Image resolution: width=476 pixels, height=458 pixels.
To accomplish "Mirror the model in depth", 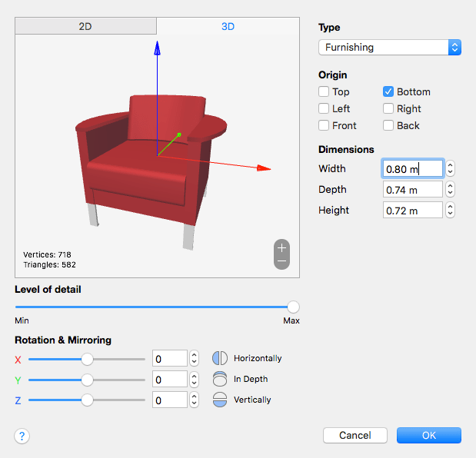I will 220,379.
